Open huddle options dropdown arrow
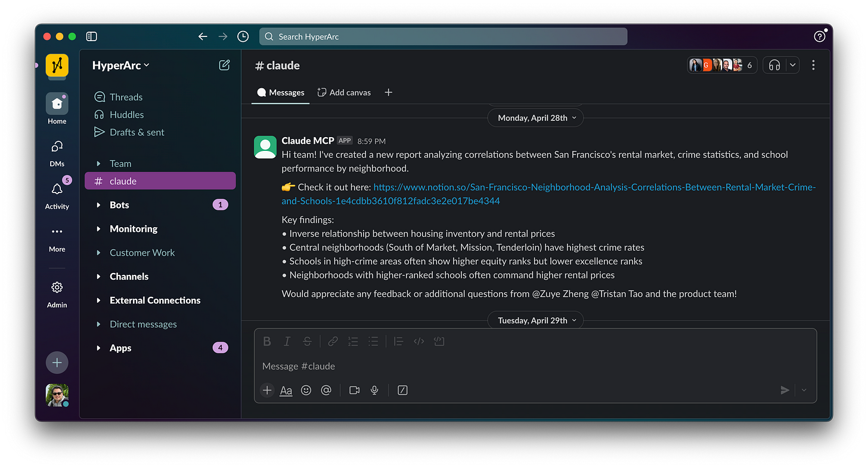Screen dimensions: 868x468 (x=792, y=65)
